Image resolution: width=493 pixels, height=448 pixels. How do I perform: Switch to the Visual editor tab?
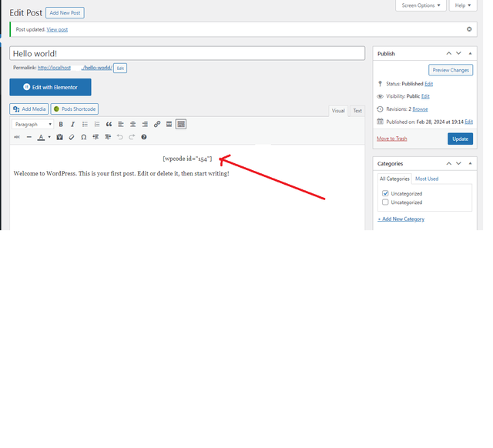[x=338, y=111]
